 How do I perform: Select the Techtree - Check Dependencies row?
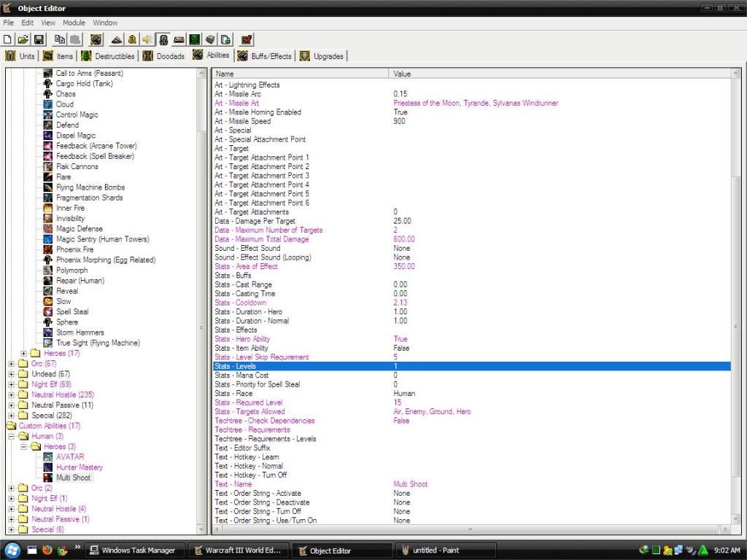pos(472,421)
